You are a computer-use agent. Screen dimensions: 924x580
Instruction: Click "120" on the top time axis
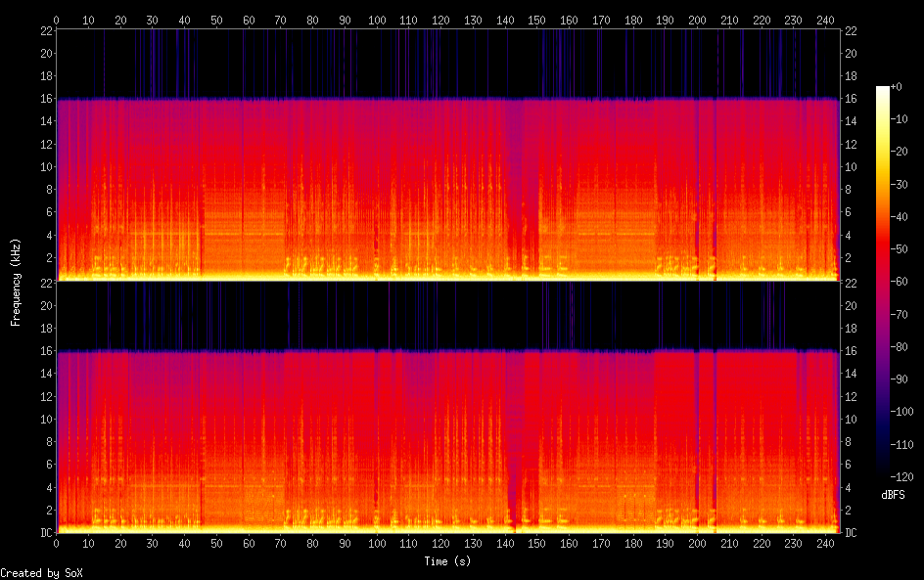[440, 20]
